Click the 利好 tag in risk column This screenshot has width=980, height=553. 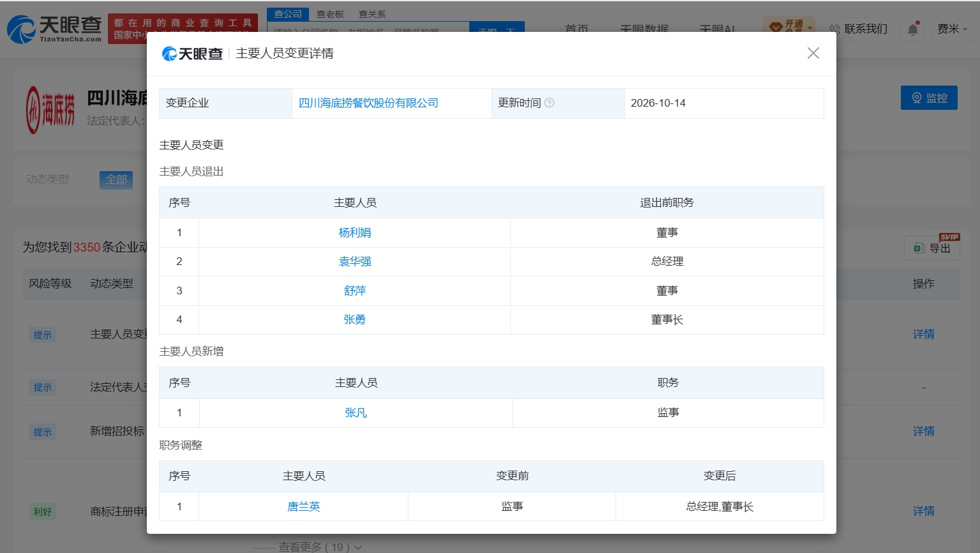(x=43, y=511)
